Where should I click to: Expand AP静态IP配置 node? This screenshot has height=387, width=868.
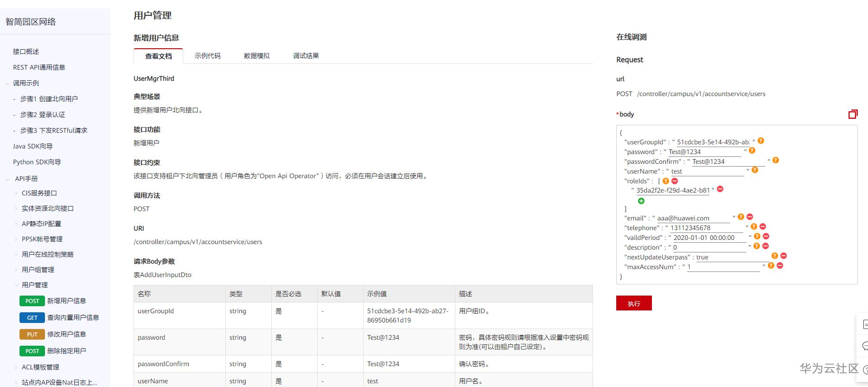(x=17, y=224)
